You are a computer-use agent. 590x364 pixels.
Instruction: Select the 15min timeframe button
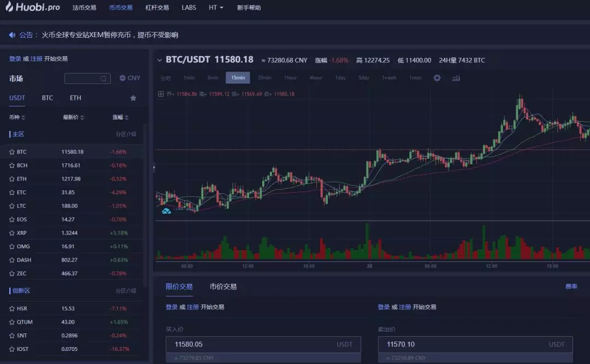(238, 77)
